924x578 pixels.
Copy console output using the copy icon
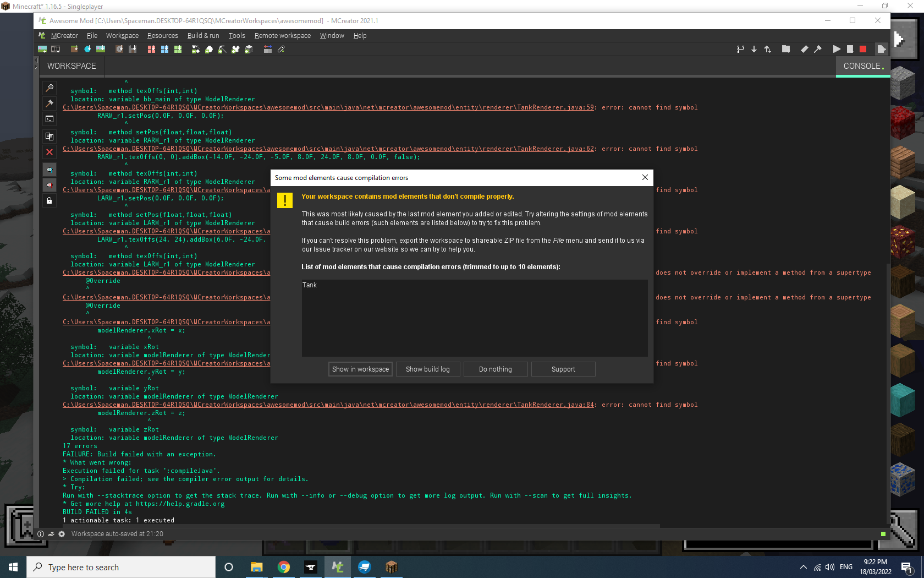pos(49,136)
